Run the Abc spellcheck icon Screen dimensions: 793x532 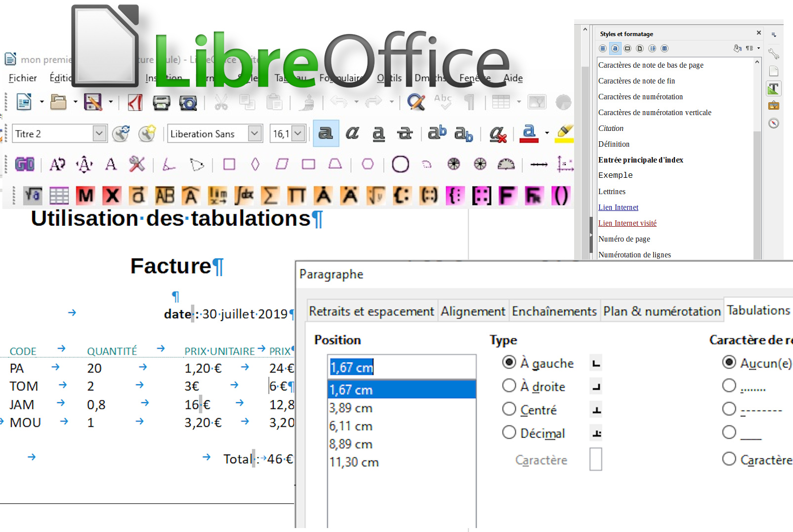[443, 102]
